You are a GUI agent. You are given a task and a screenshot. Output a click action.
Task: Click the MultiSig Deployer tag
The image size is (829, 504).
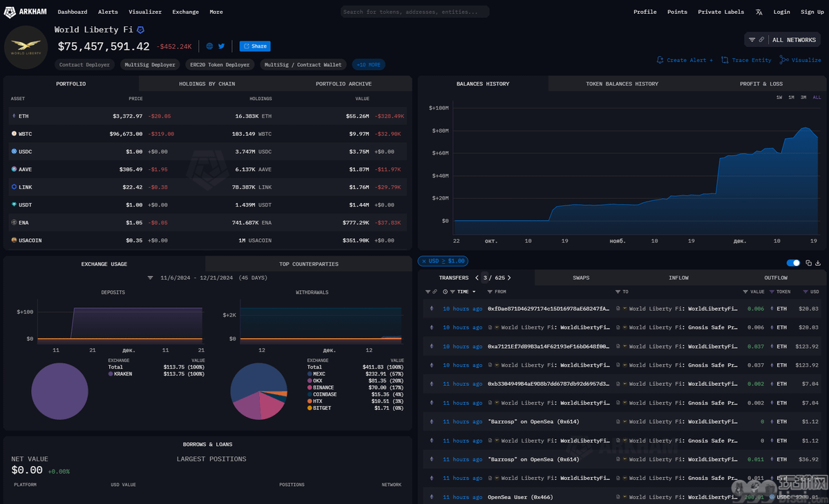click(150, 65)
